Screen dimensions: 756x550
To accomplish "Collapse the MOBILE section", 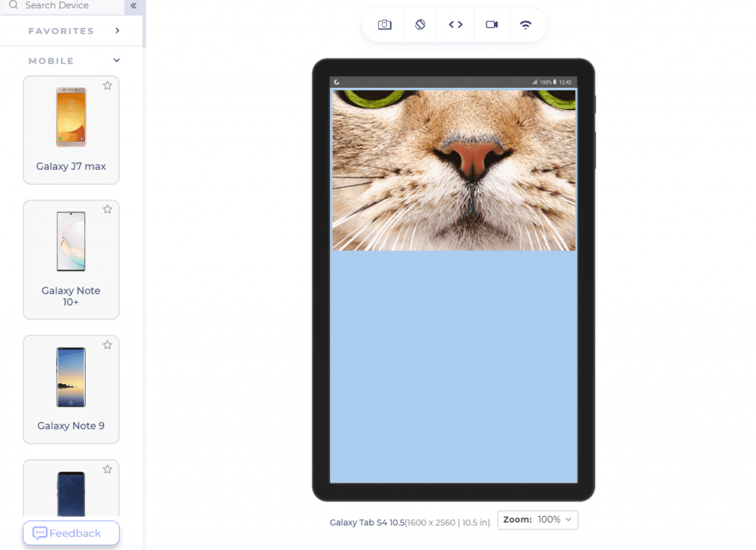I will (116, 60).
